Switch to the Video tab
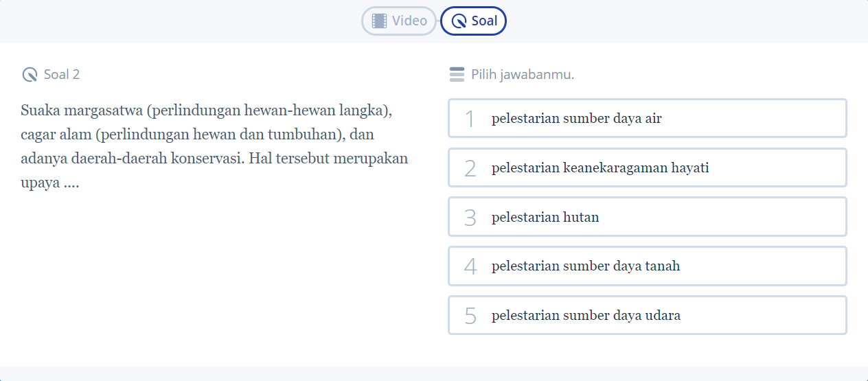 click(399, 21)
